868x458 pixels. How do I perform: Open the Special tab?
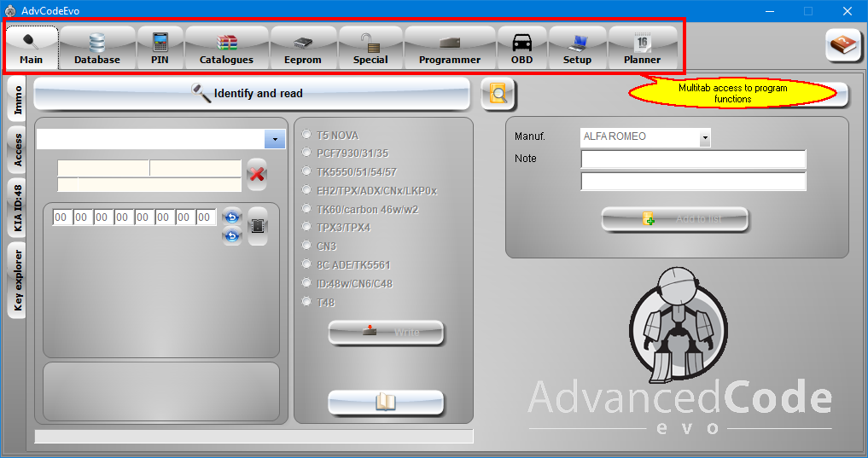(x=370, y=48)
